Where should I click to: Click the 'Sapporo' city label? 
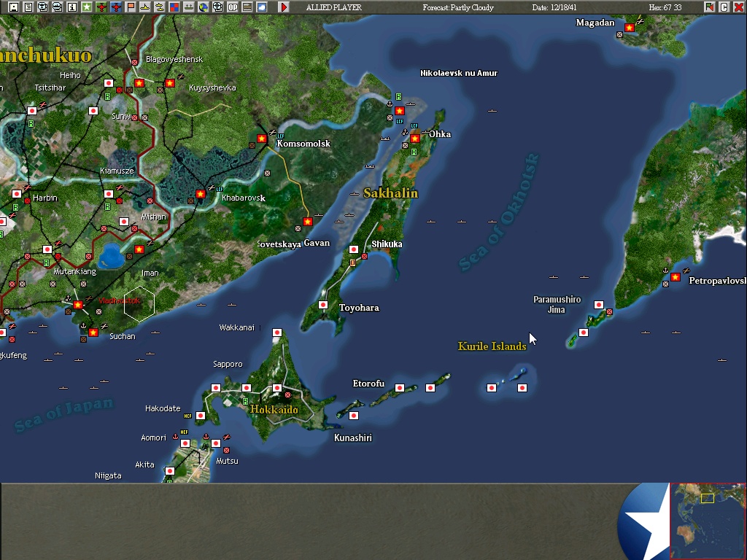[x=228, y=365]
